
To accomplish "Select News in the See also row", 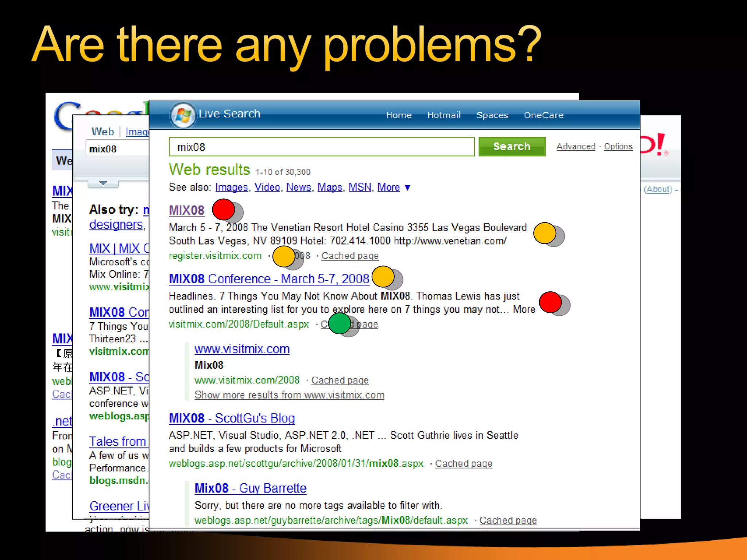I will (x=298, y=187).
